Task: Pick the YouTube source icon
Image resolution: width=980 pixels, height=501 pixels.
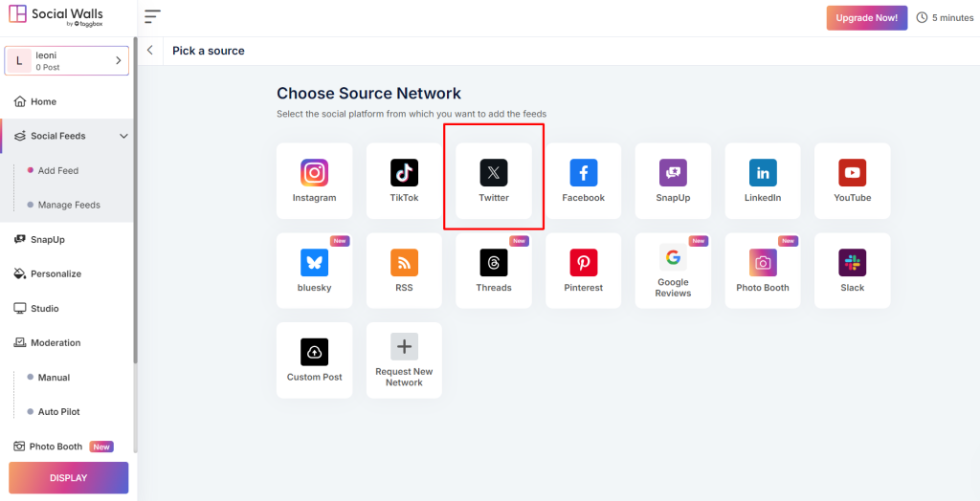Action: click(853, 172)
